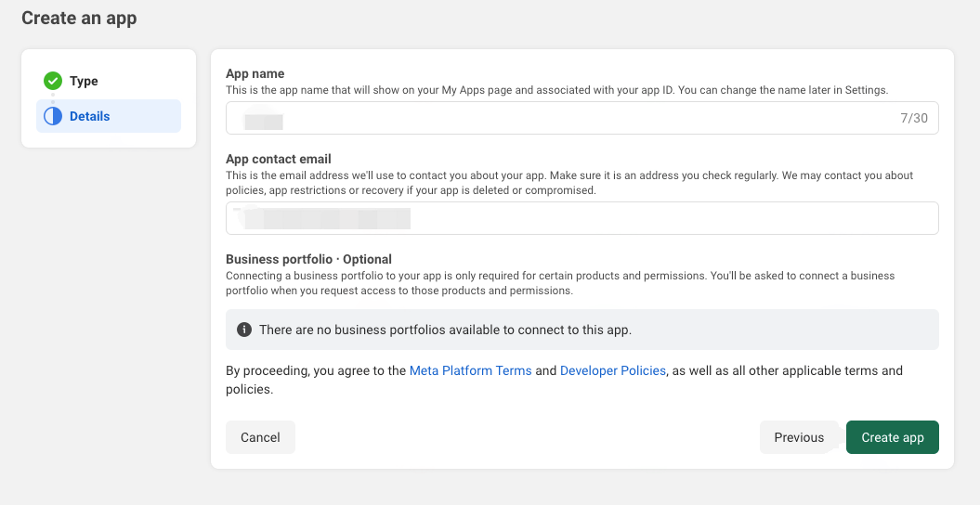This screenshot has width=980, height=505.
Task: Select the Details step in sidebar
Action: click(109, 116)
